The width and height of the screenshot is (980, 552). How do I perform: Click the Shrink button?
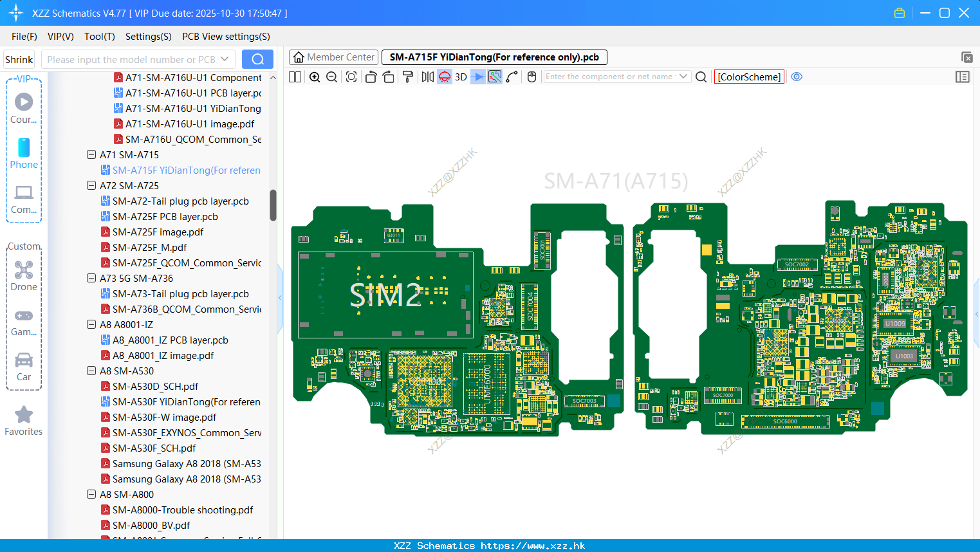[19, 59]
